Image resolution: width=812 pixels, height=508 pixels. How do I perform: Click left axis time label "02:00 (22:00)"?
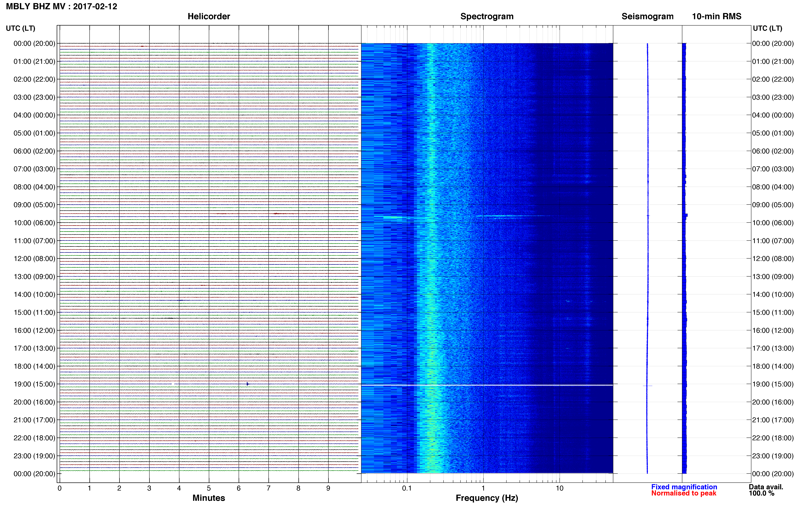pos(34,79)
